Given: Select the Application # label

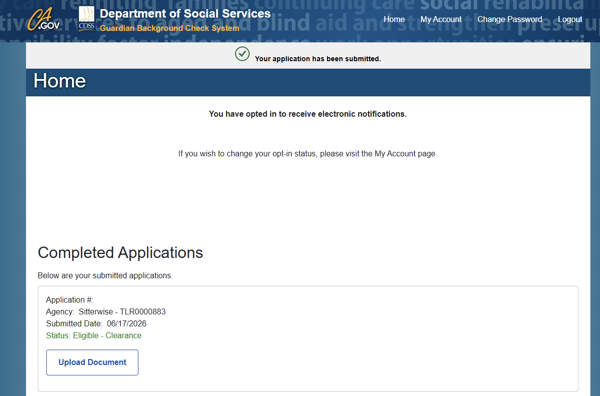Looking at the screenshot, I should tap(70, 300).
